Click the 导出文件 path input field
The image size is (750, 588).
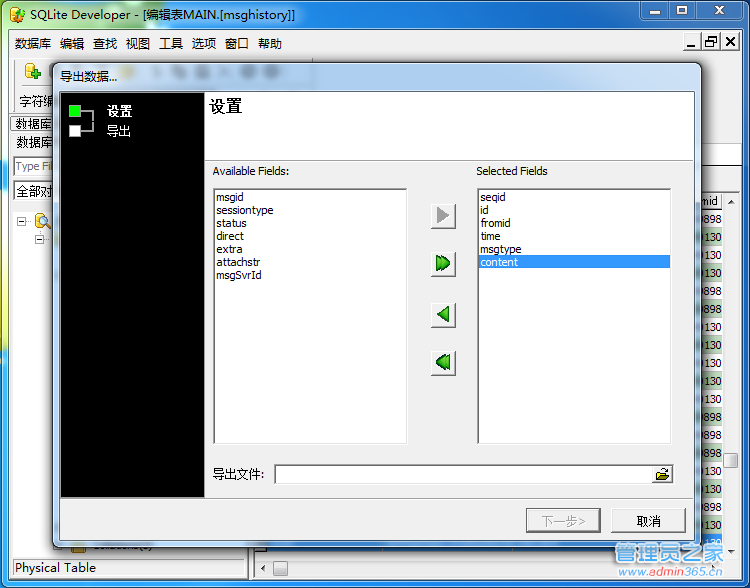tap(463, 474)
